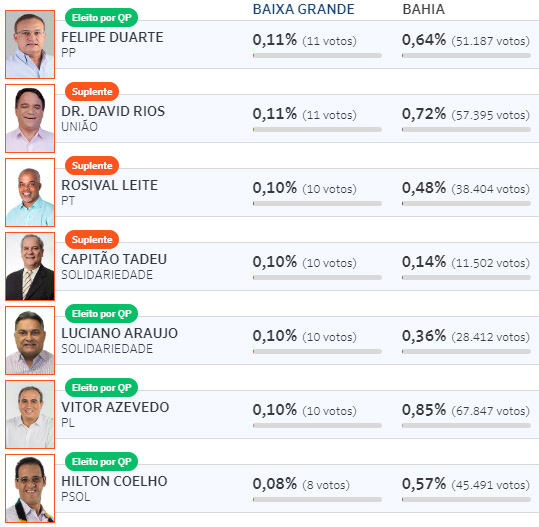This screenshot has height=527, width=539.
Task: Open the VITOR AZEVEDO name link
Action: (115, 407)
